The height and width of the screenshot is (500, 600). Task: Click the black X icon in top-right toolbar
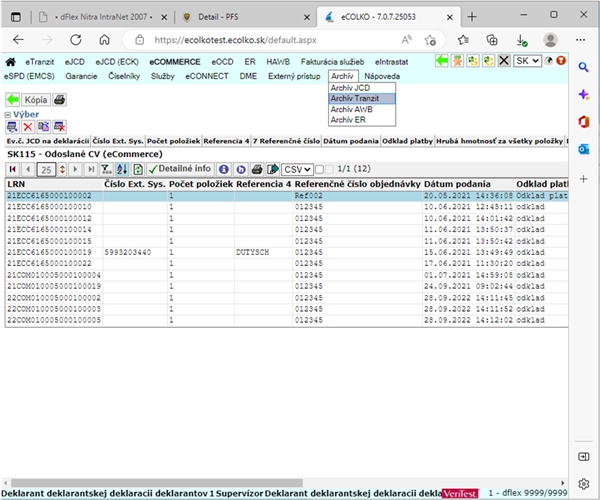(x=504, y=60)
